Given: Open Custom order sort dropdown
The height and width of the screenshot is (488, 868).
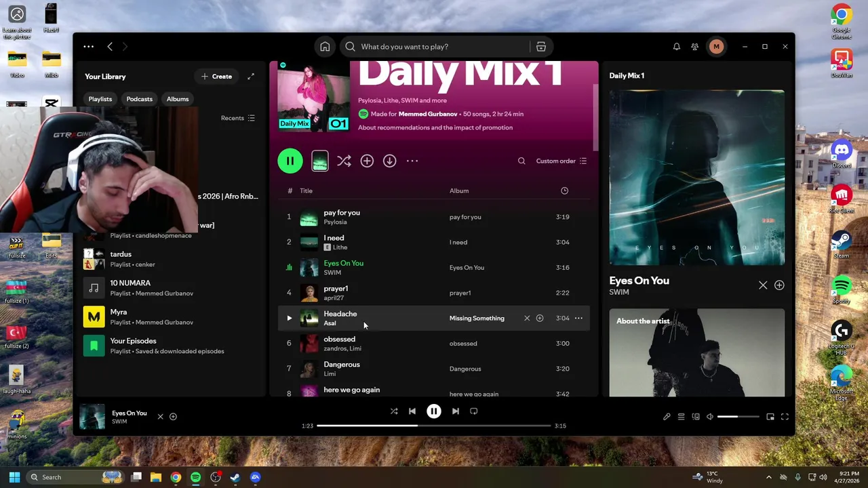Looking at the screenshot, I should click(561, 161).
